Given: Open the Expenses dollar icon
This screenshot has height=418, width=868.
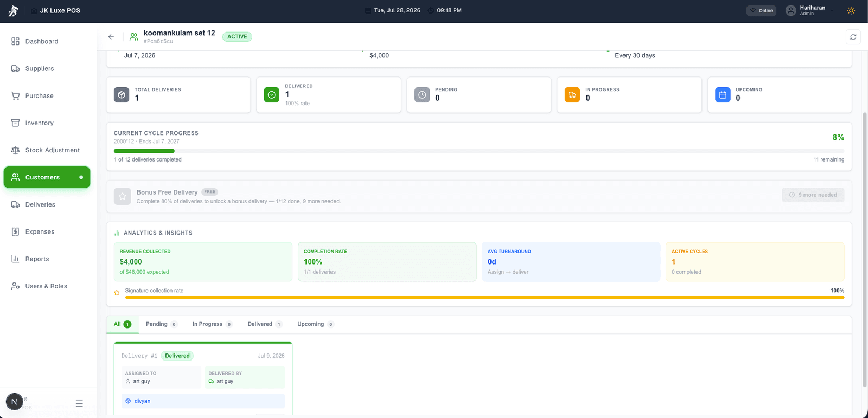Looking at the screenshot, I should point(15,231).
